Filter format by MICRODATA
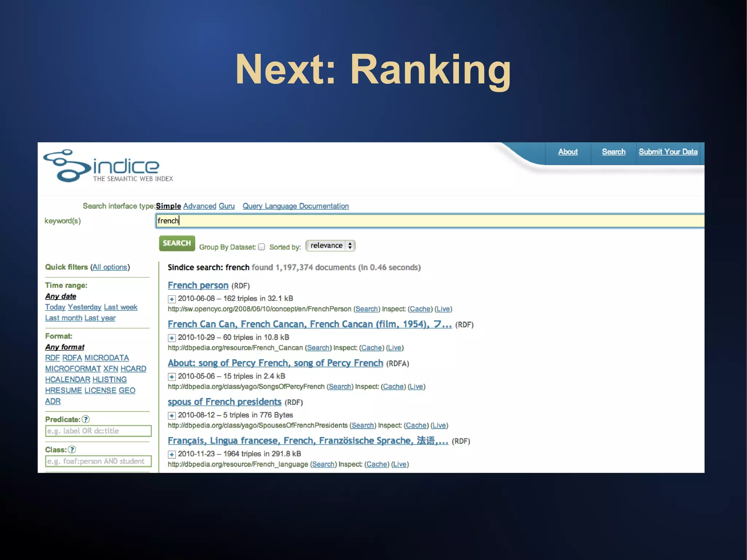Viewport: 747px width, 560px height. click(107, 358)
